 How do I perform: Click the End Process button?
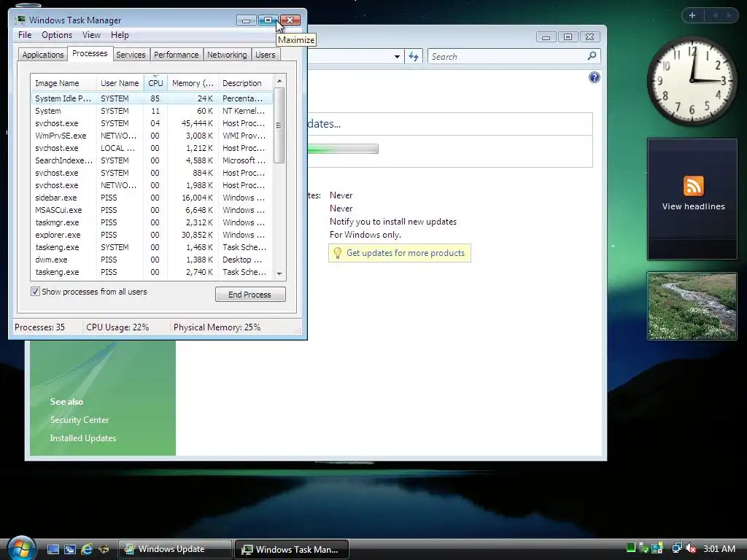[250, 295]
